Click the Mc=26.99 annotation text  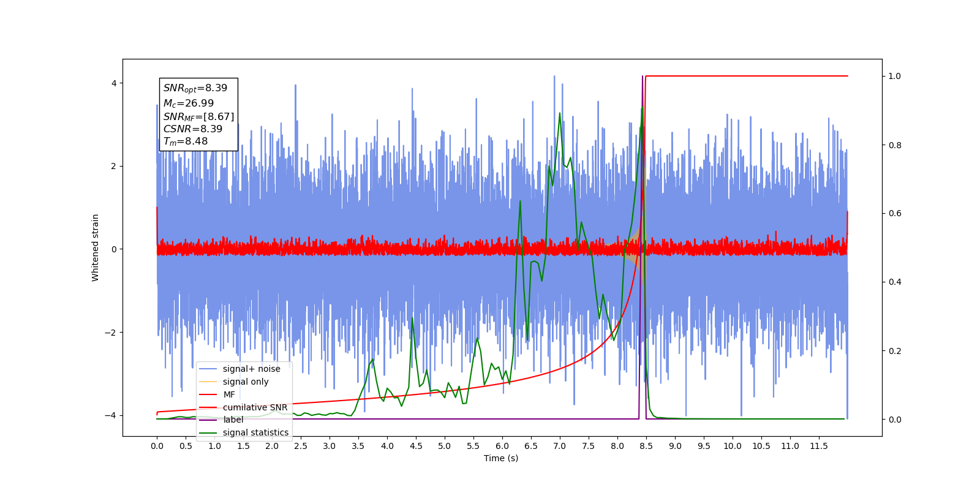coord(189,104)
